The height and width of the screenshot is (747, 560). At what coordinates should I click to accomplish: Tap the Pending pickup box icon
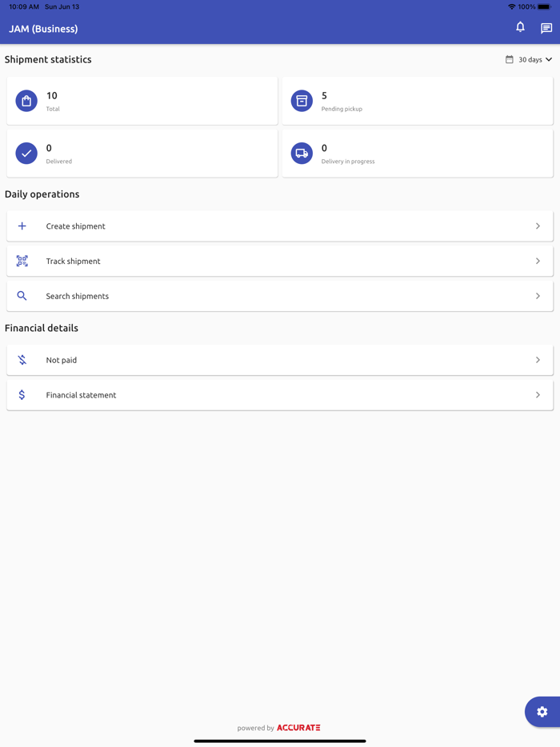(302, 101)
